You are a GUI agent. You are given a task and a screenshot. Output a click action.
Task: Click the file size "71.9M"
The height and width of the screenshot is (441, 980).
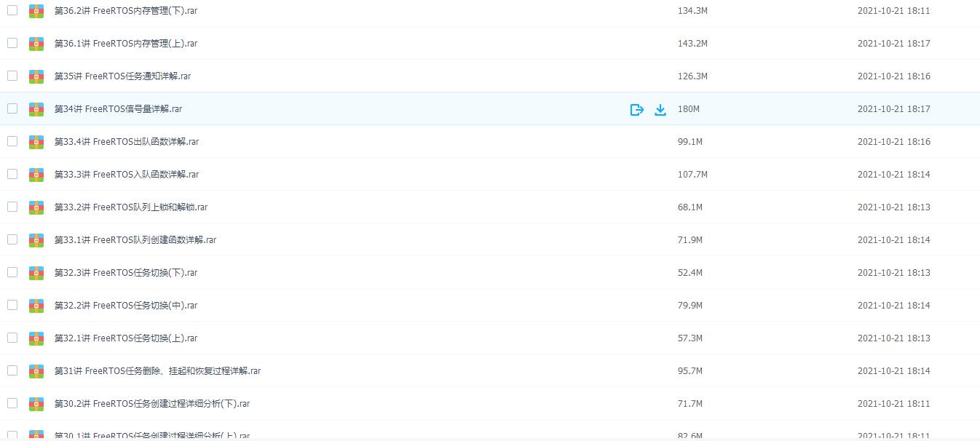690,240
